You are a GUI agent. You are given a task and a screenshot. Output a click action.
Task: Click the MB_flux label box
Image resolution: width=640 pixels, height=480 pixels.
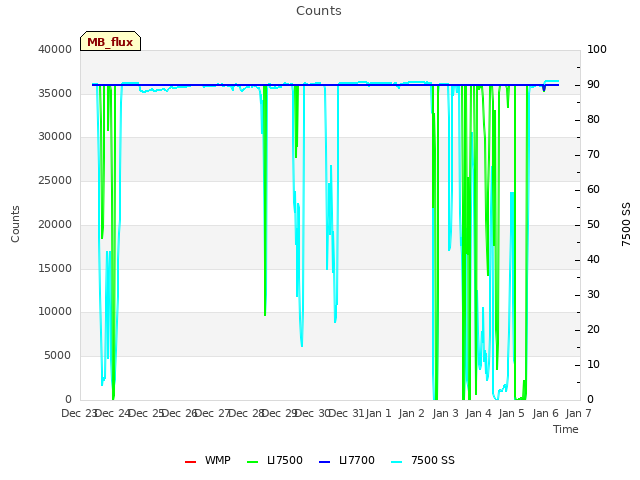pos(110,41)
